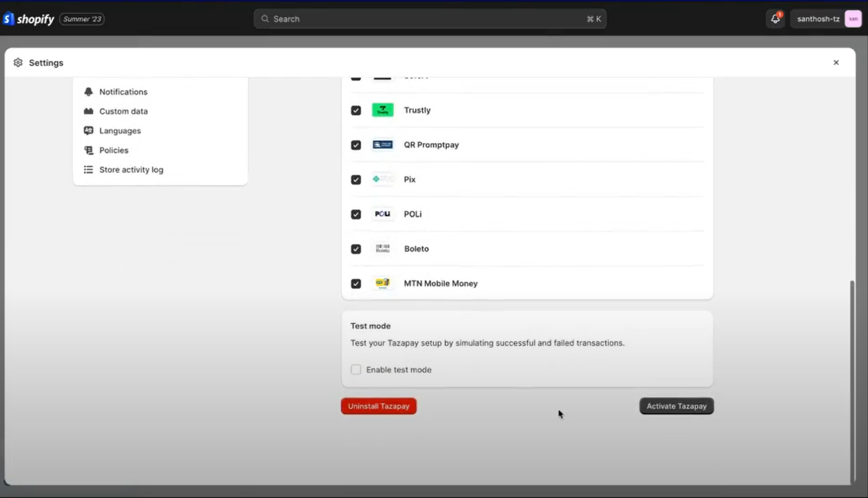Uncheck the Trustly checkbox

coord(356,111)
